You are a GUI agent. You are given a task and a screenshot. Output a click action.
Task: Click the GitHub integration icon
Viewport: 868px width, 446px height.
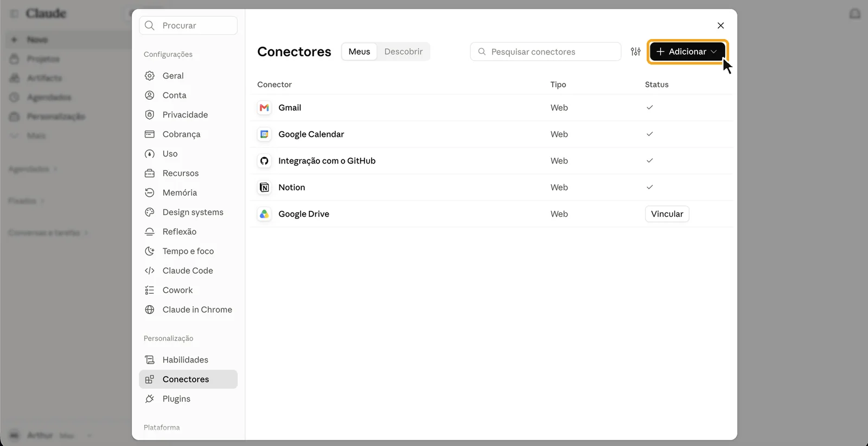[x=264, y=161]
